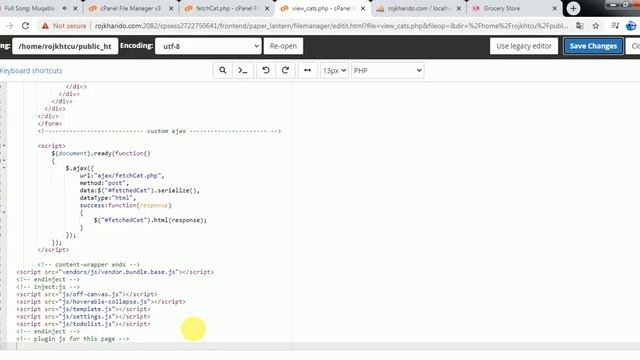View the Not secure site warning
This screenshot has height=360, width=640.
tap(64, 26)
